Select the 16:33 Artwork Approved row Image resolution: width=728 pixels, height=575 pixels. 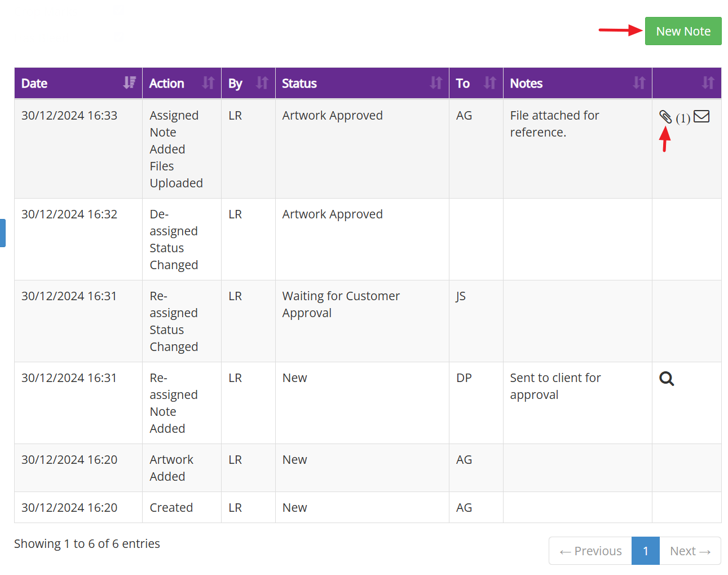point(332,116)
